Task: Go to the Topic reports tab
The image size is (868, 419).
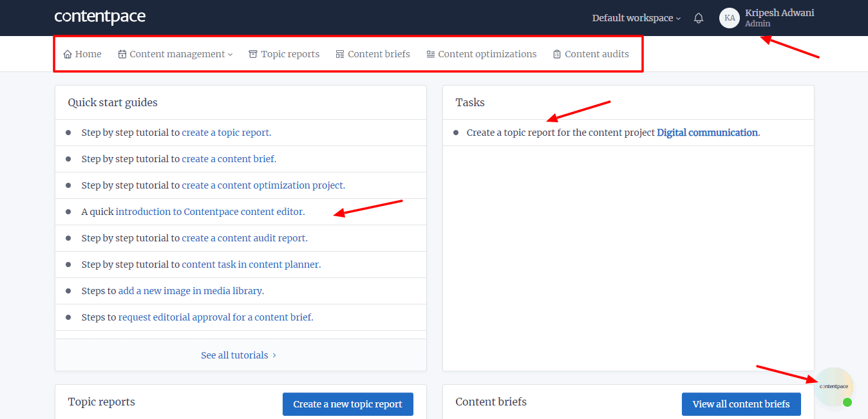Action: [290, 54]
